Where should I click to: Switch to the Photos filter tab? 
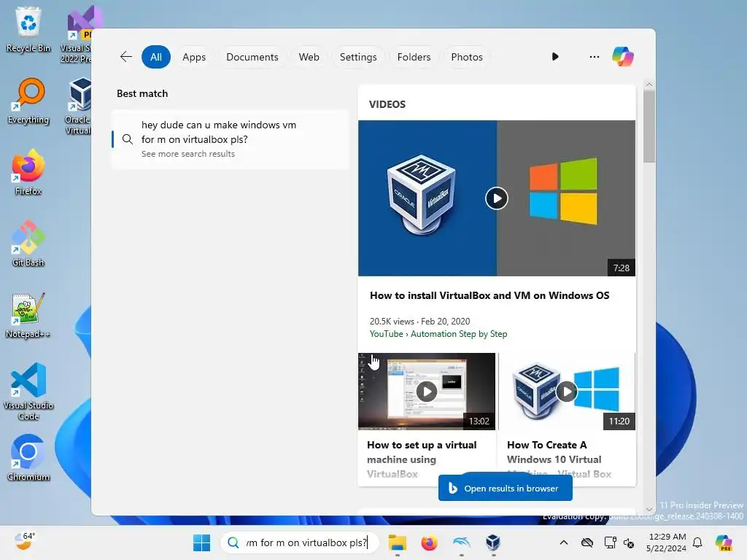[466, 57]
